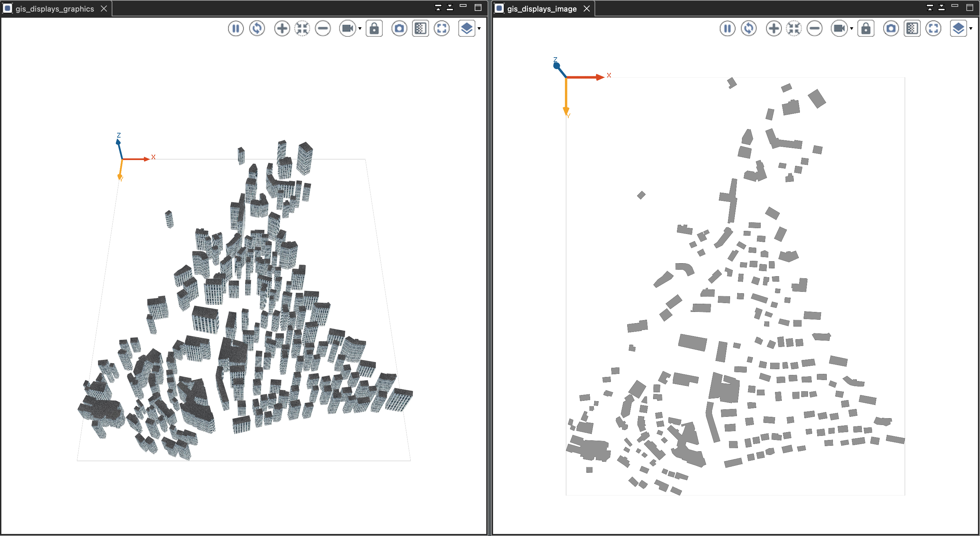Close the gis_displays_image tab

587,9
